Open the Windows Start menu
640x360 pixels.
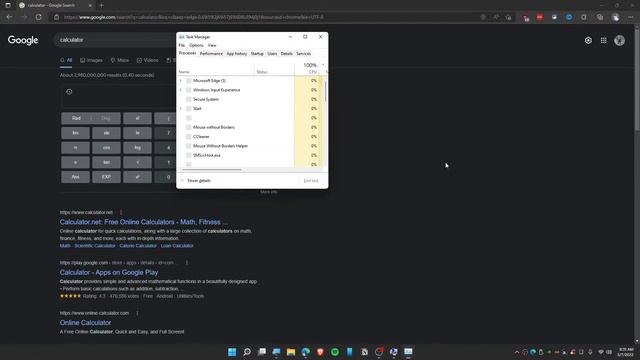(x=232, y=352)
